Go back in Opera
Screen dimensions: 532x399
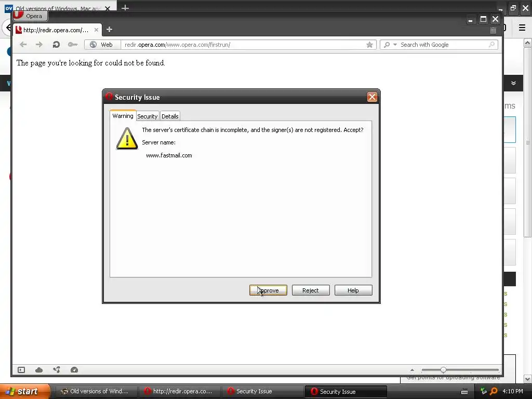(23, 45)
